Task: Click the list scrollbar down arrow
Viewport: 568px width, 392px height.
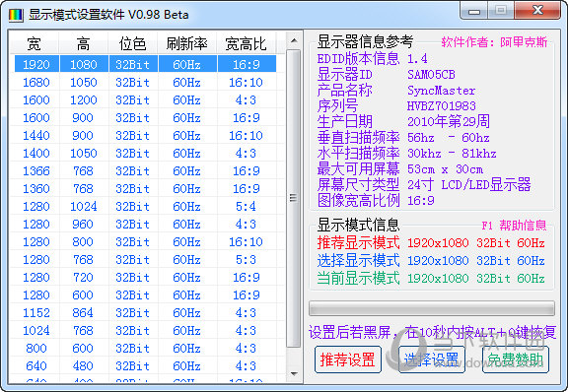Action: [x=294, y=373]
